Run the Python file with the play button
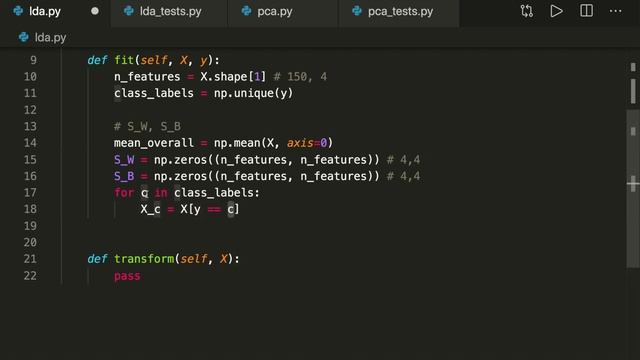This screenshot has width=640, height=360. (556, 11)
